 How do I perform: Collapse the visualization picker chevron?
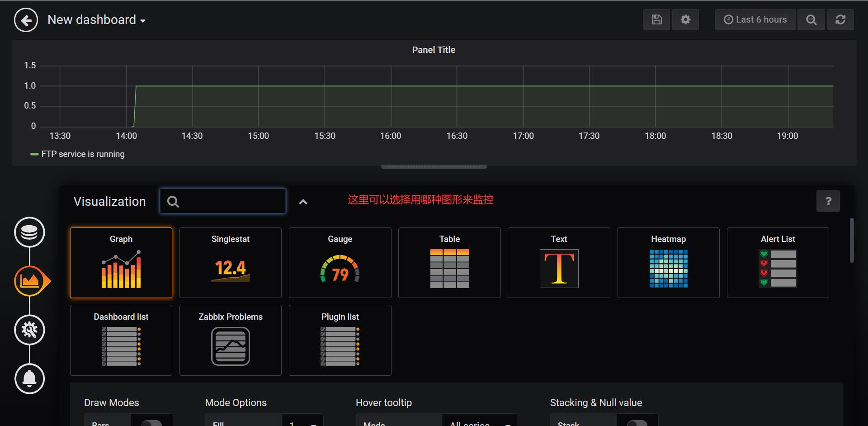(303, 202)
